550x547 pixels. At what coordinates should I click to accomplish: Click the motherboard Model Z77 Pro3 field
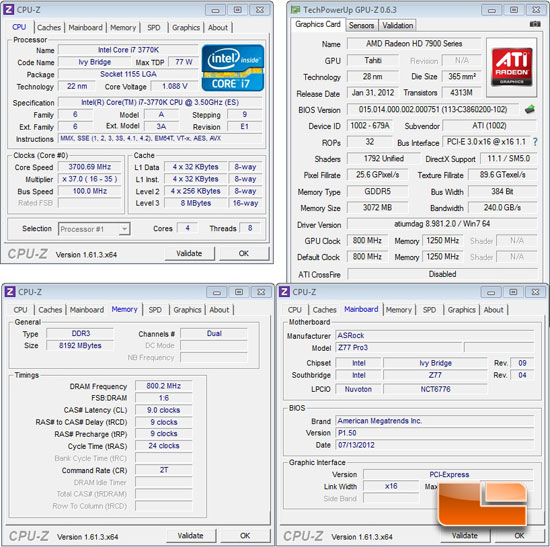coord(398,348)
